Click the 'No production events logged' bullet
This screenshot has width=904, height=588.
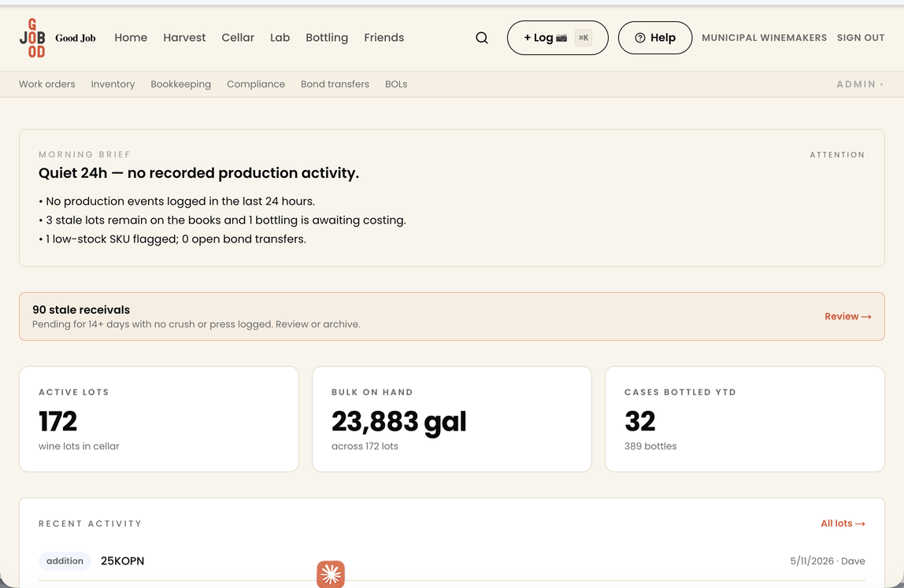(x=177, y=202)
